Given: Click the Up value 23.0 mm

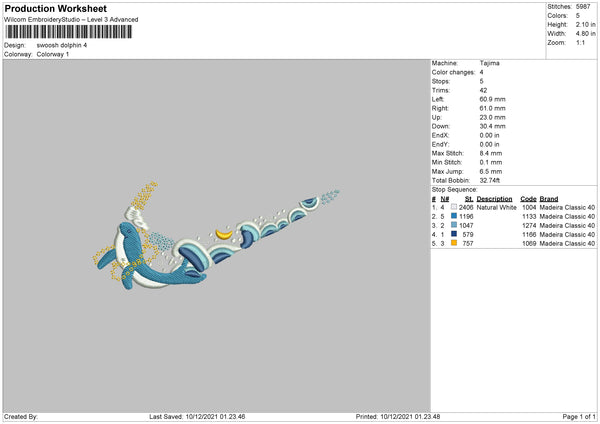Looking at the screenshot, I should (492, 117).
